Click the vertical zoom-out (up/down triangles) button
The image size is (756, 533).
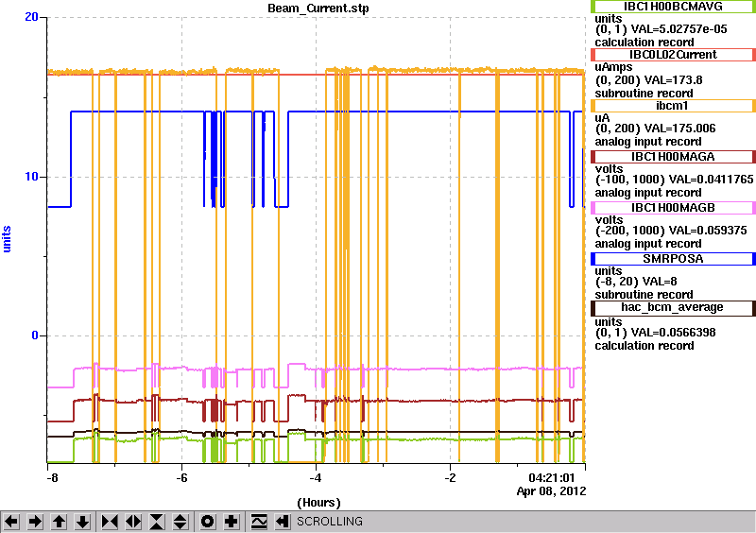point(180,522)
